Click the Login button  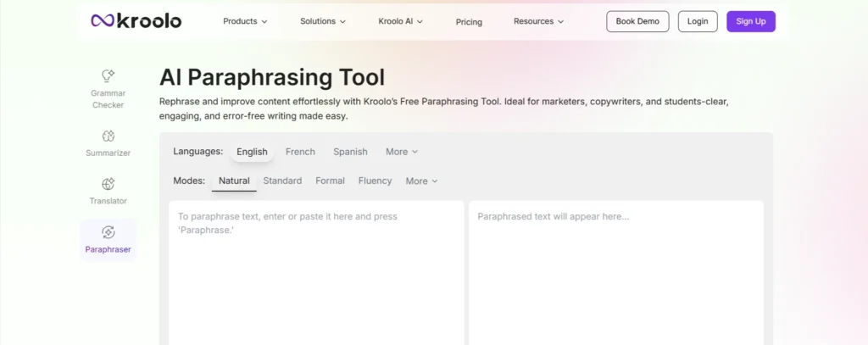(698, 21)
